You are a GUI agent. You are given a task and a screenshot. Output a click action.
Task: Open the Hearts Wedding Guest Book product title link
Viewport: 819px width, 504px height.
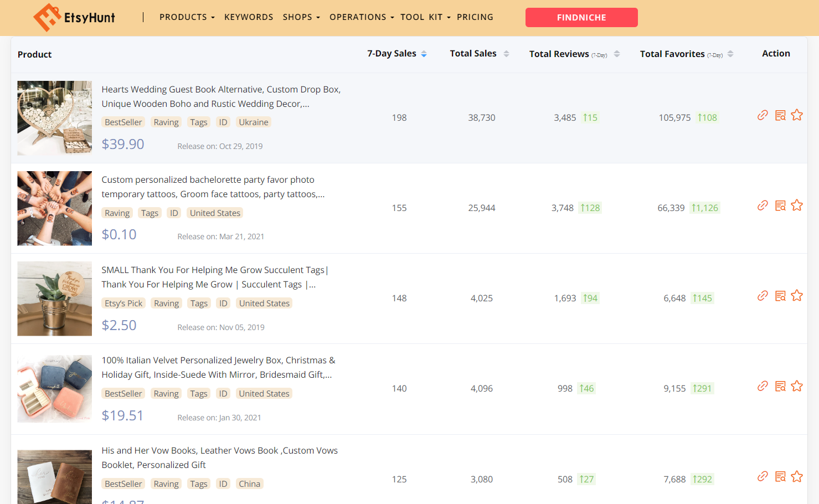pyautogui.click(x=220, y=96)
